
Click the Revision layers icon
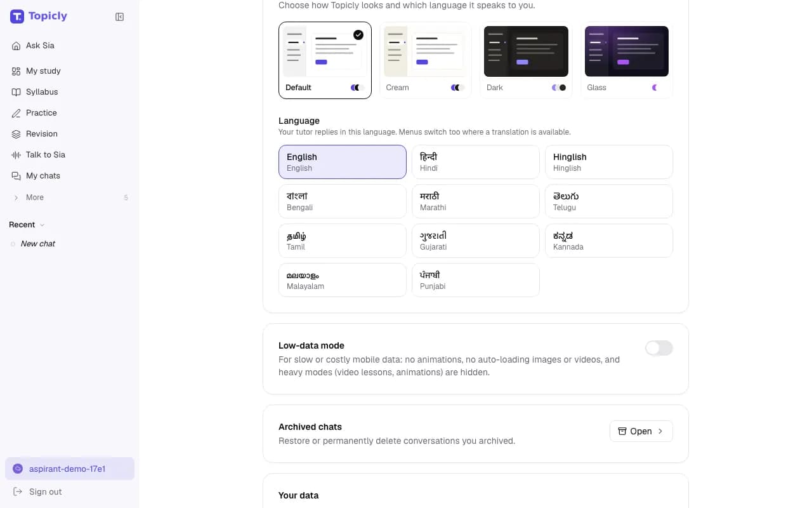pos(16,134)
